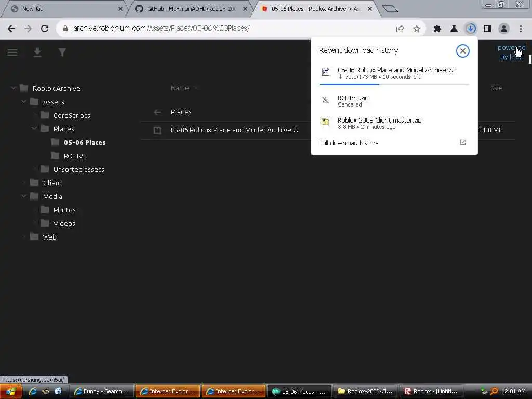Collapse the Media folder chevron
This screenshot has width=532, height=399.
[24, 196]
